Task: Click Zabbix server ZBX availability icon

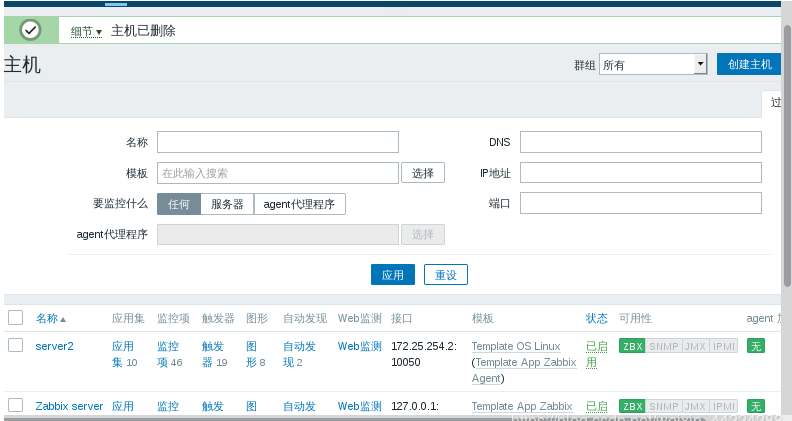Action: pyautogui.click(x=632, y=406)
